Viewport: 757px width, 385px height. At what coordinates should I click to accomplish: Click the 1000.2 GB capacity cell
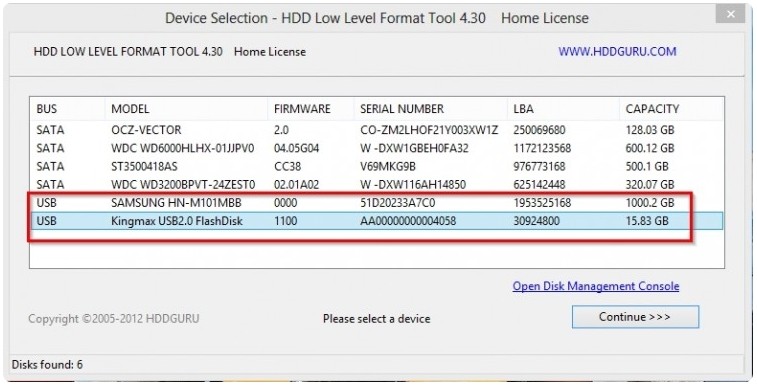650,203
